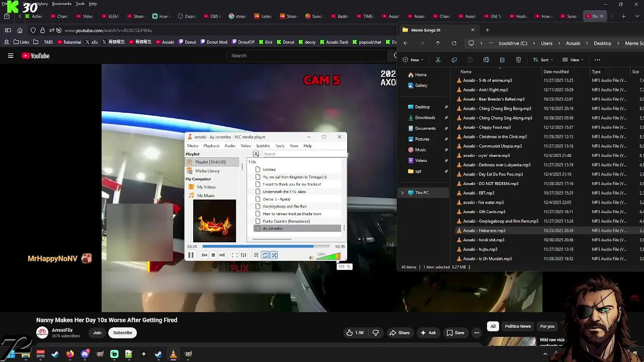This screenshot has height=362, width=644.
Task: Open Downloads in Explorer sidebar
Action: pos(425,118)
